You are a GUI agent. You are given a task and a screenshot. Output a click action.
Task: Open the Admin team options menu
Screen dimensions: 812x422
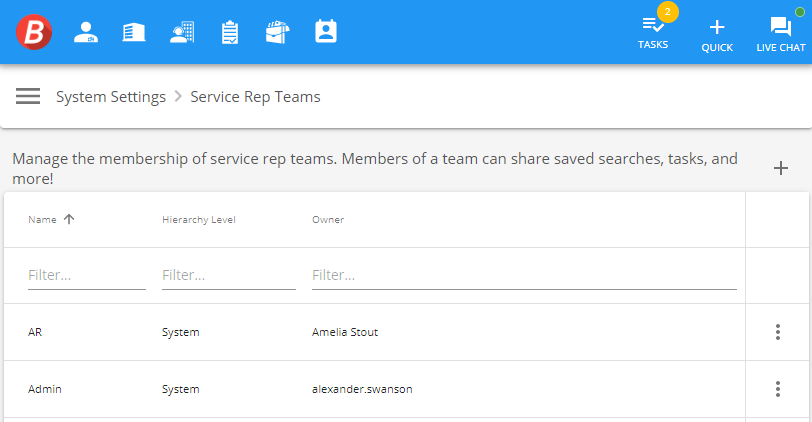pyautogui.click(x=778, y=389)
